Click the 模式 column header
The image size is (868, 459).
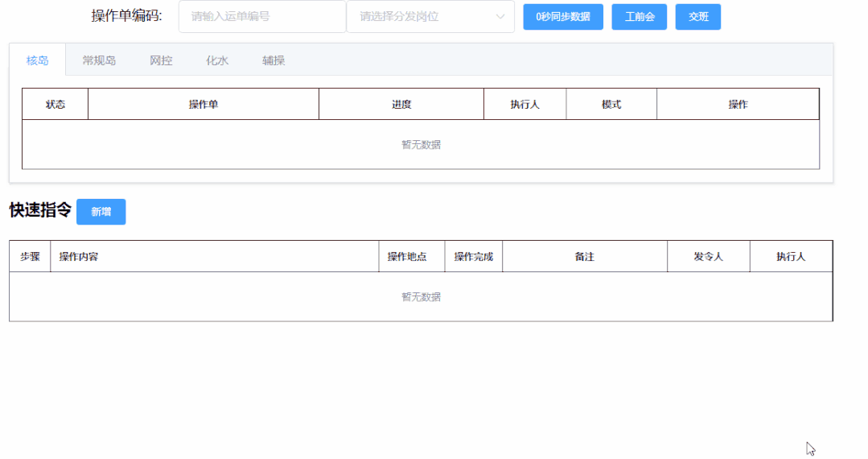click(x=611, y=105)
